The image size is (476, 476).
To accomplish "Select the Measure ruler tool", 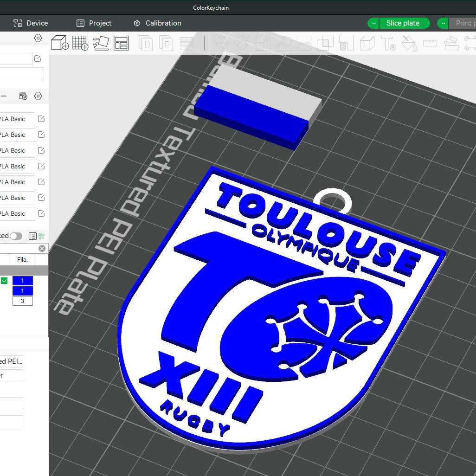I will 430,43.
